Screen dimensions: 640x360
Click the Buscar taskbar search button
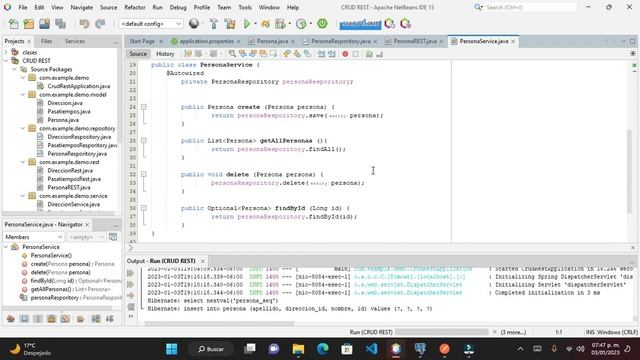coord(211,349)
